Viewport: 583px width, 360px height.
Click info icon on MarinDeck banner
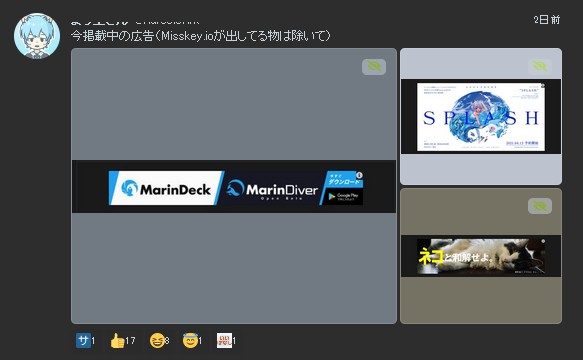click(359, 175)
